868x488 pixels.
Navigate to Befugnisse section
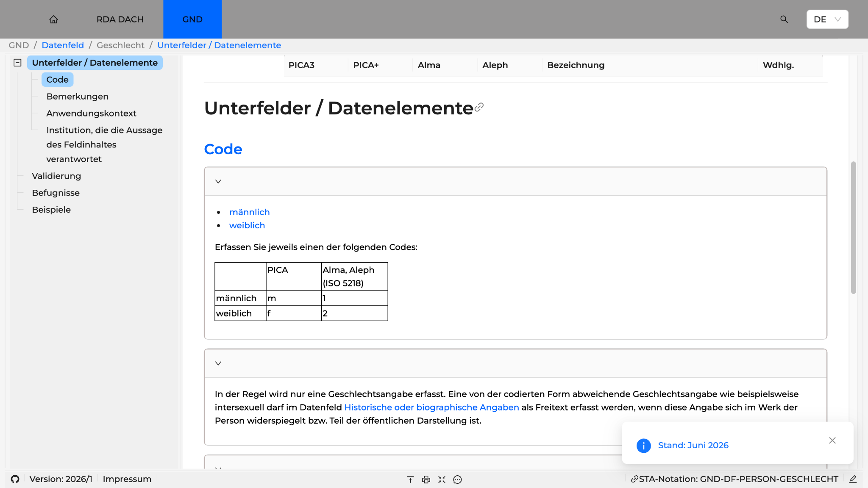[56, 193]
